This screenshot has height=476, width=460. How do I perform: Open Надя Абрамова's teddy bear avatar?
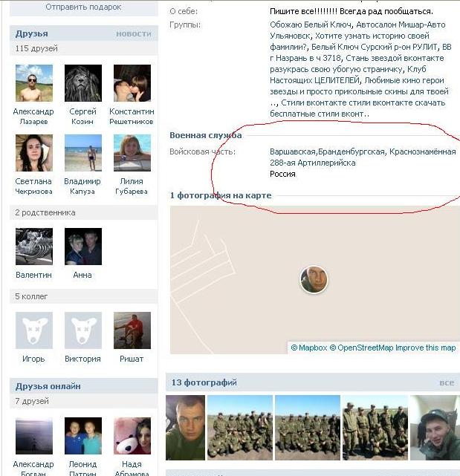pos(132,436)
